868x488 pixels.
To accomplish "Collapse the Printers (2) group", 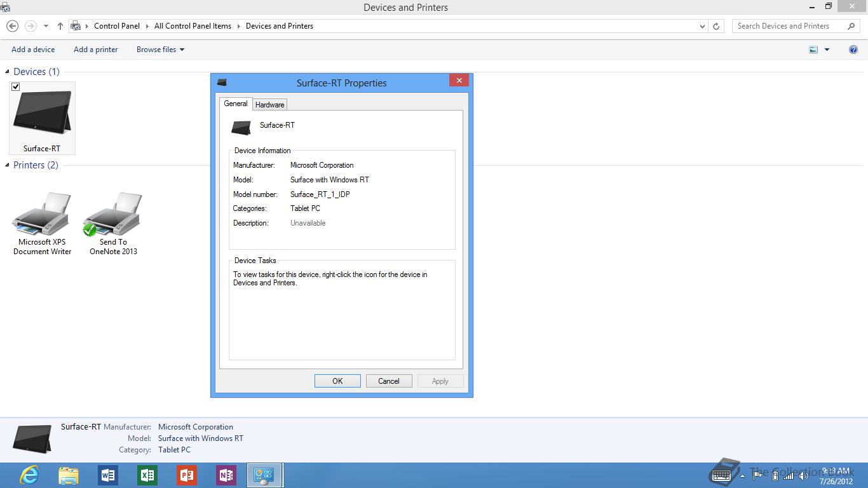I will tap(8, 165).
